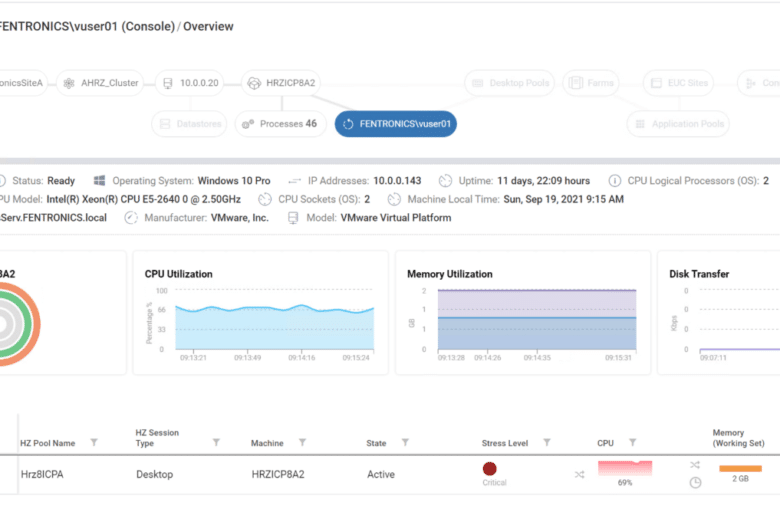Click the shuffle icon left of memory bar
Viewport: 780px width, 516px height.
pyautogui.click(x=695, y=465)
